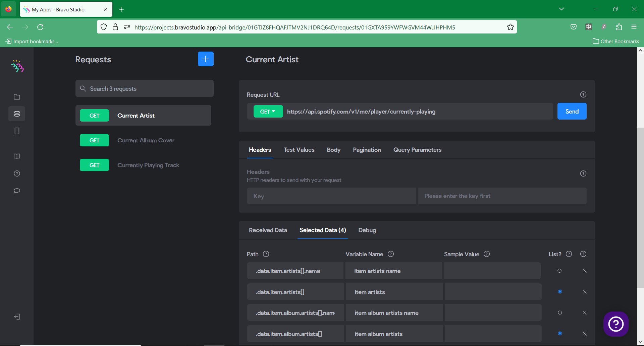Open the chat bubble icon in sidebar

tap(17, 191)
